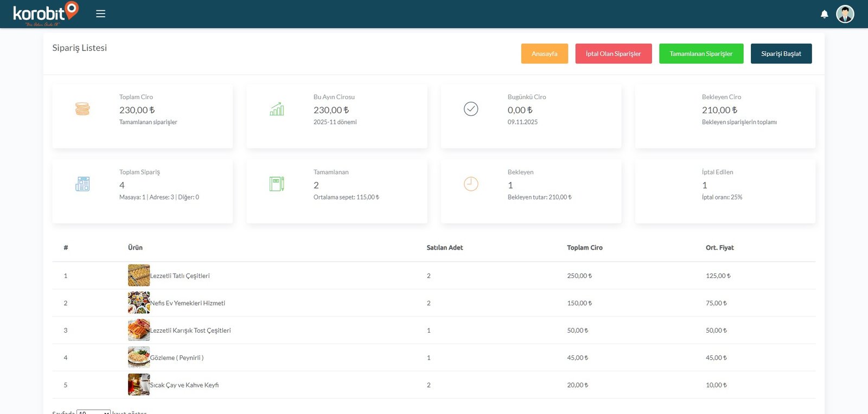Sort by Satılan Adet column header
Image resolution: width=868 pixels, height=414 pixels.
(444, 248)
